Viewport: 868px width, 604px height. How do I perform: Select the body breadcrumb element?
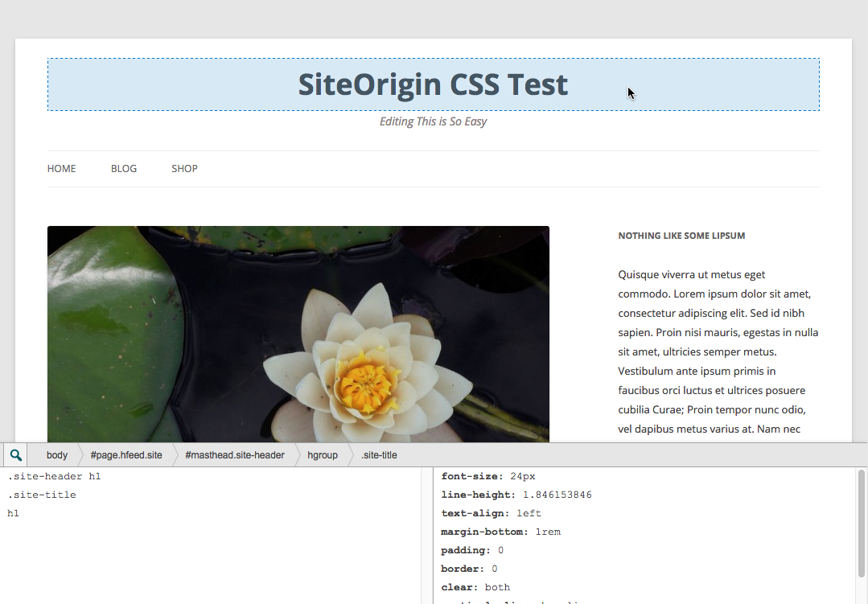[x=56, y=454]
